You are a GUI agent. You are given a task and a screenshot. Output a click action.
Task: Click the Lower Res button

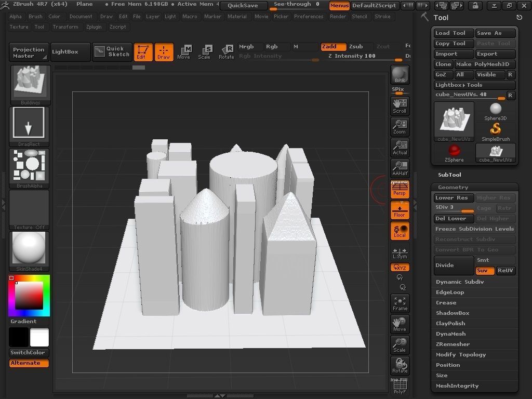[454, 198]
